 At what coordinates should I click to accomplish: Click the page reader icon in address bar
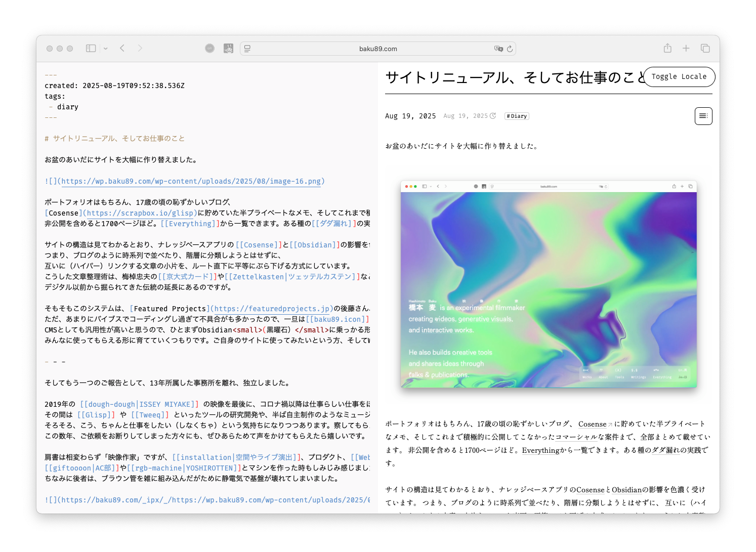click(x=247, y=49)
